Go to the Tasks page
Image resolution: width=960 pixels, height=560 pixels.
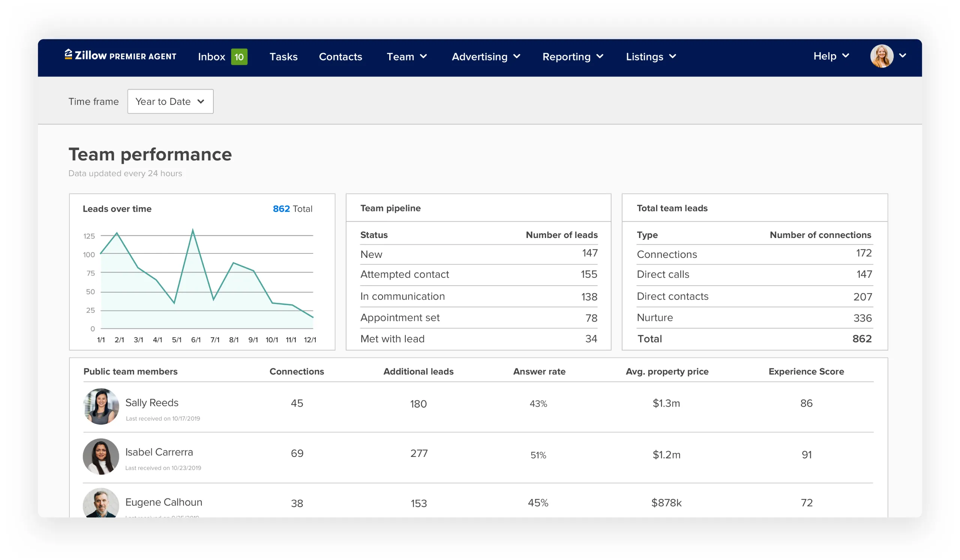pyautogui.click(x=283, y=57)
